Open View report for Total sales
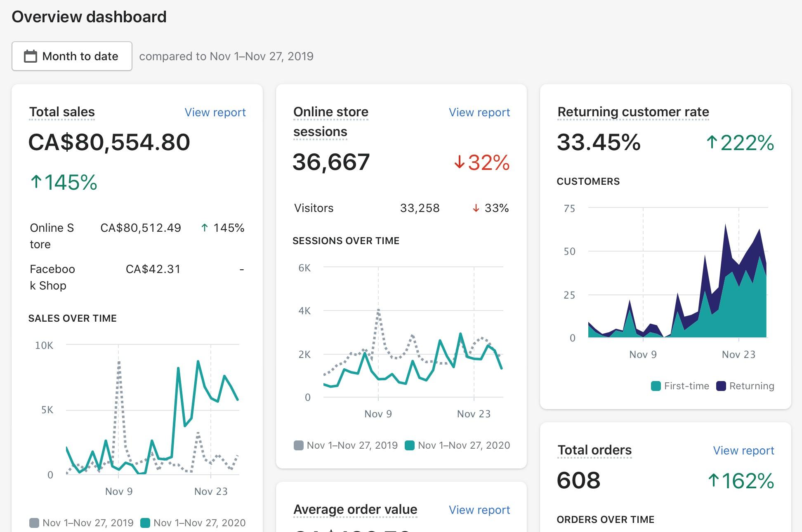Screen dimensions: 802x532 pyautogui.click(x=215, y=112)
